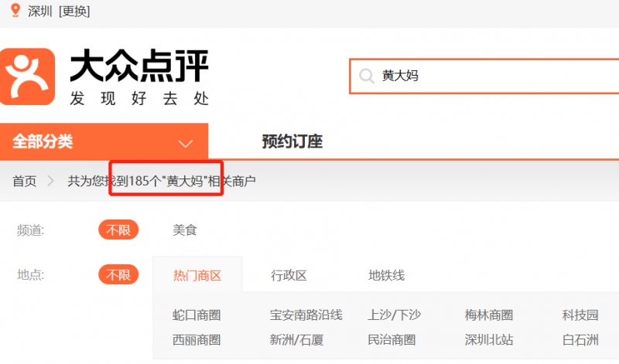Image resolution: width=619 pixels, height=364 pixels.
Task: Select 不限 in the 频道 row
Action: point(118,230)
